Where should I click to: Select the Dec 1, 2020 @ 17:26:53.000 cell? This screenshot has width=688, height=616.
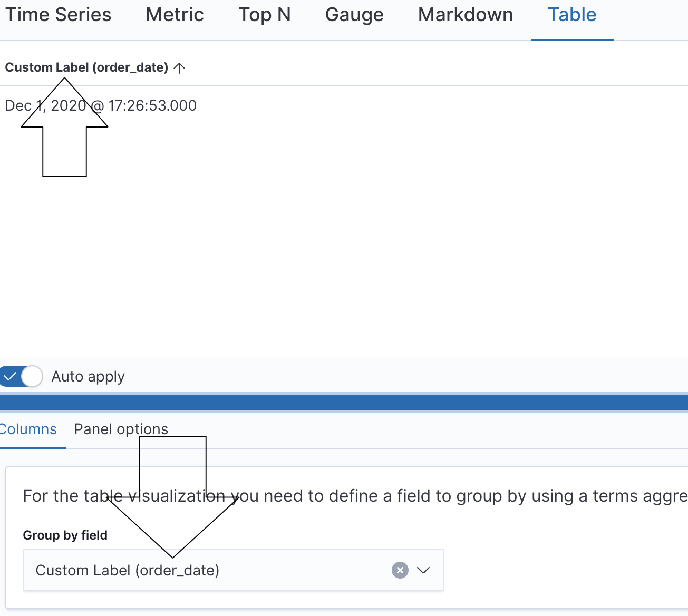101,105
